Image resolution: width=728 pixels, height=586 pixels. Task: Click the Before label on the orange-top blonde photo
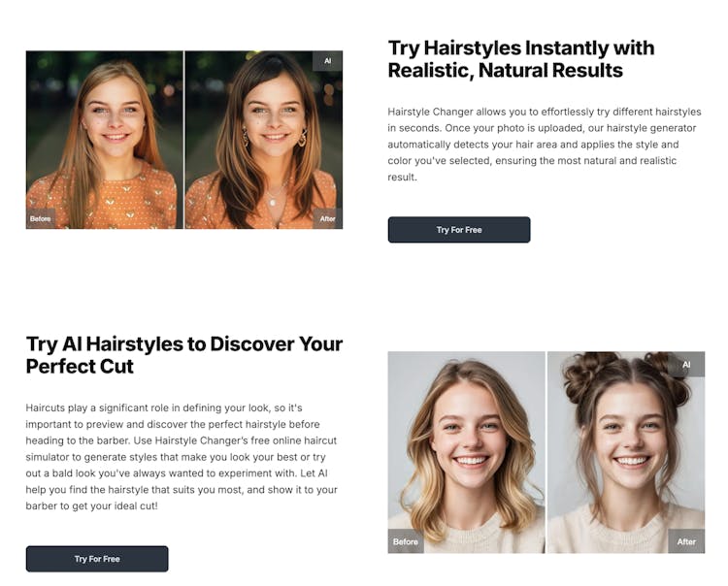(41, 218)
